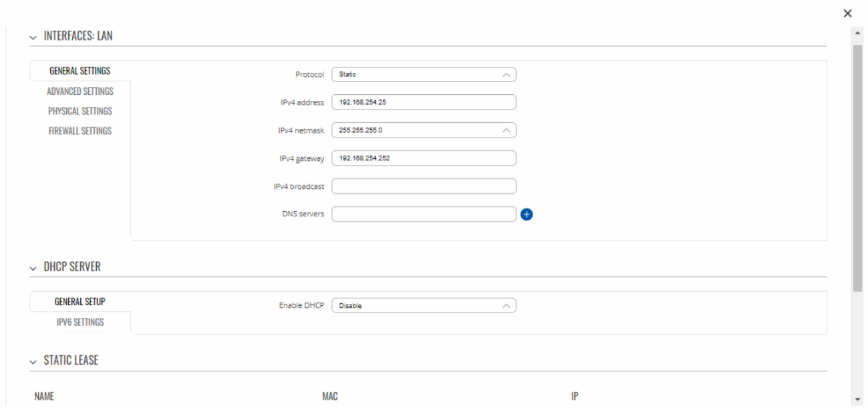This screenshot has height=408, width=868.
Task: Open the IPv6 Settings tab
Action: [x=80, y=322]
